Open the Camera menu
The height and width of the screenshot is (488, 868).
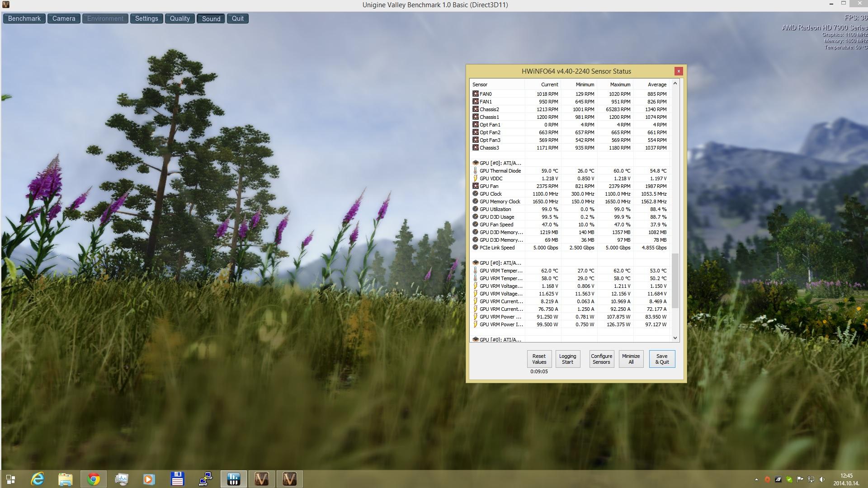(64, 19)
